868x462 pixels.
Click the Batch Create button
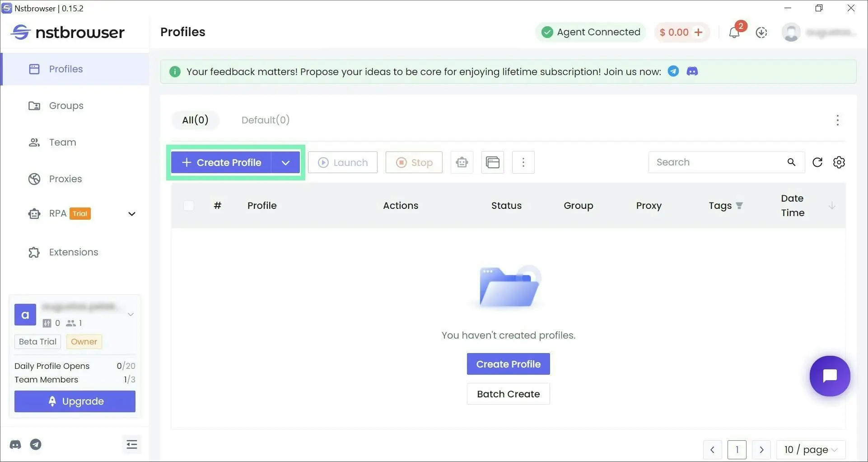[x=508, y=394]
